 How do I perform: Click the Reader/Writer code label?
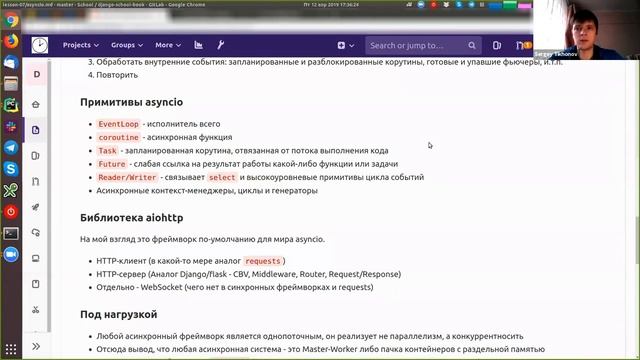(127, 178)
